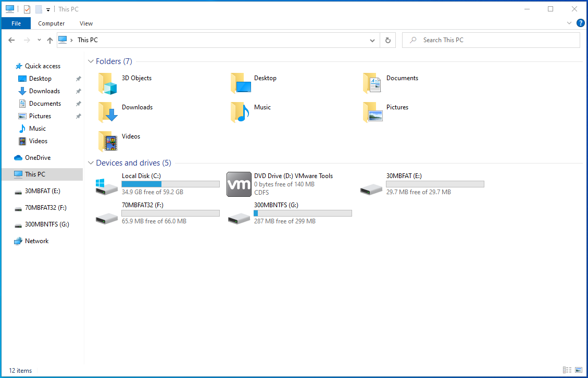Select Music under Quick access
Screen dimensions: 588x378
(37, 129)
